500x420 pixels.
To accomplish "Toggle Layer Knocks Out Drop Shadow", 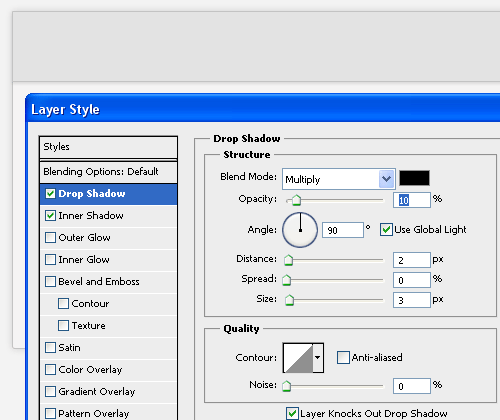I will pos(292,413).
